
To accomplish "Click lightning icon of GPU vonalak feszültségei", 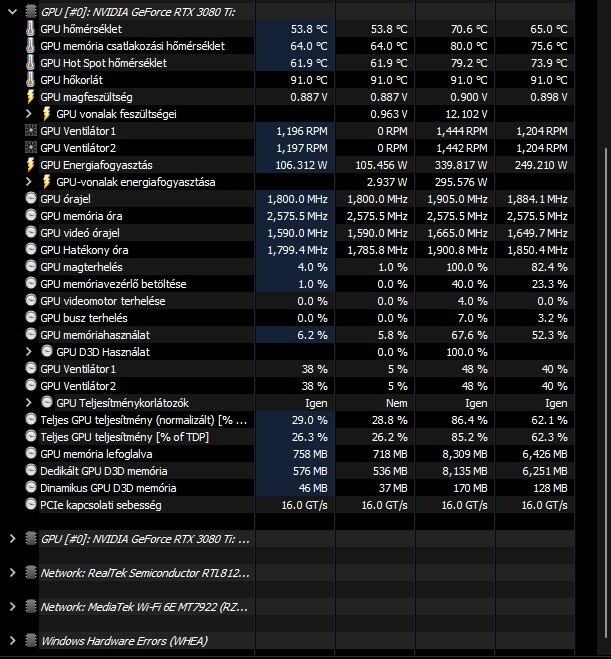I will point(47,113).
